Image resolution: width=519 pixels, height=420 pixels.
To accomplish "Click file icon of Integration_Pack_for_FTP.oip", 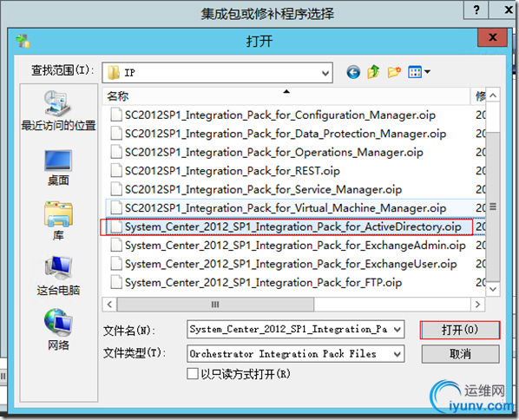I will click(115, 282).
